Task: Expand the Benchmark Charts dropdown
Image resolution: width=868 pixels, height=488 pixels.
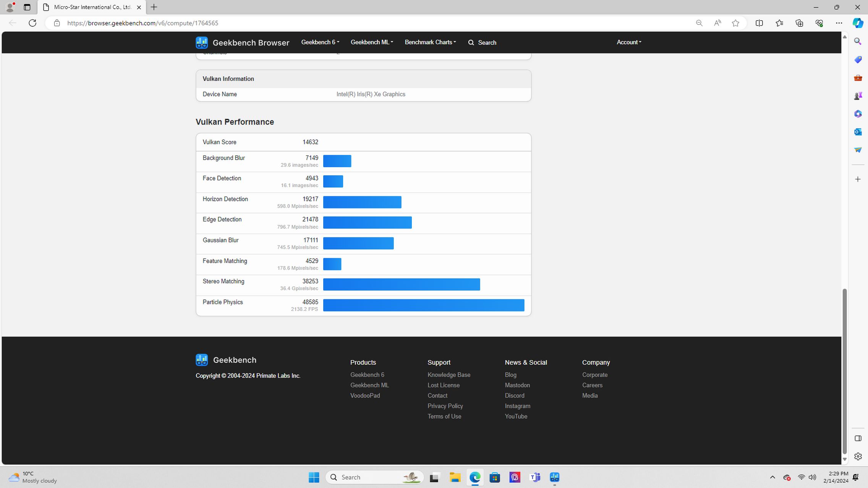Action: coord(430,42)
